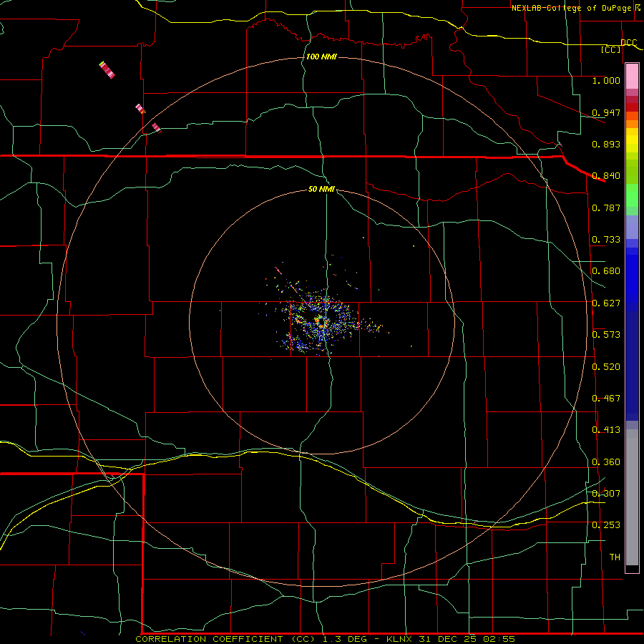Click the CORRELATION COEFFICIENT caption at bottom
644x644 pixels.
[325, 639]
